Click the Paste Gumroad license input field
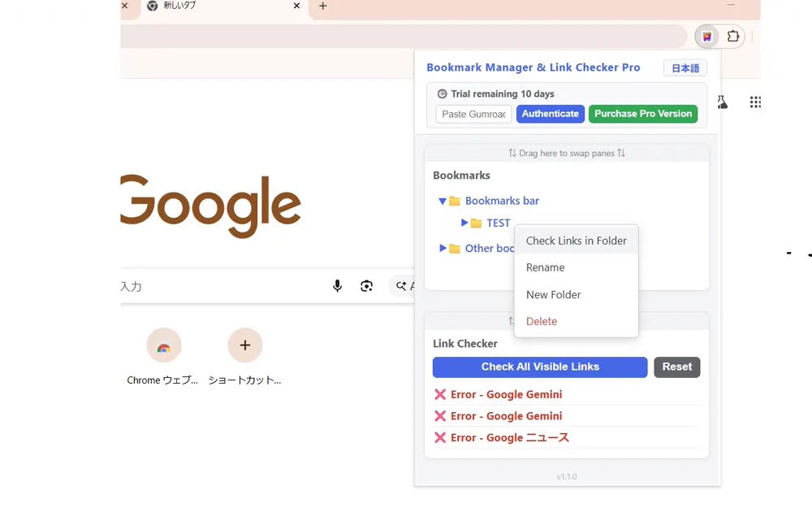Image resolution: width=812 pixels, height=508 pixels. pyautogui.click(x=473, y=114)
